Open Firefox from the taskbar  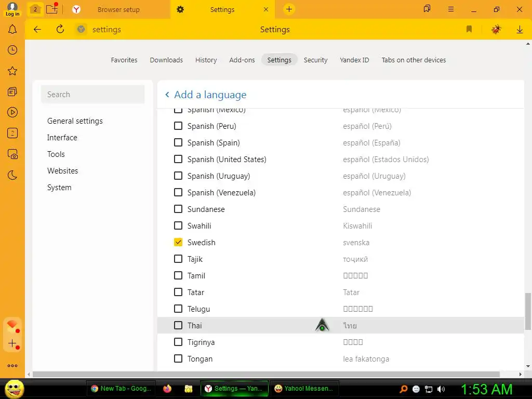(x=167, y=389)
